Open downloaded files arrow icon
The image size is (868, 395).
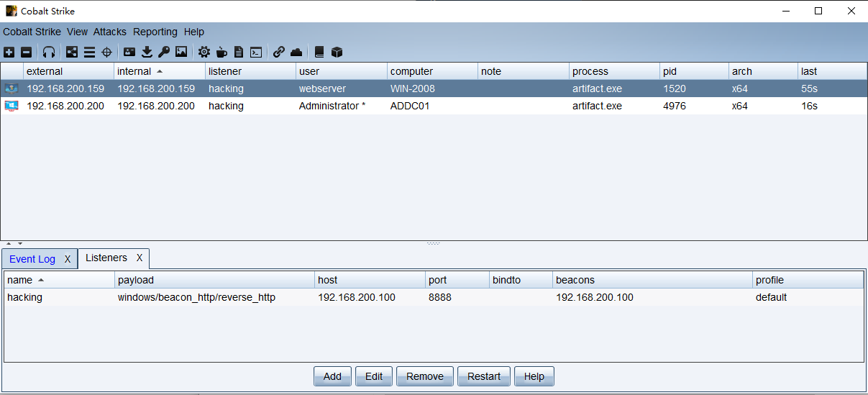(x=147, y=52)
